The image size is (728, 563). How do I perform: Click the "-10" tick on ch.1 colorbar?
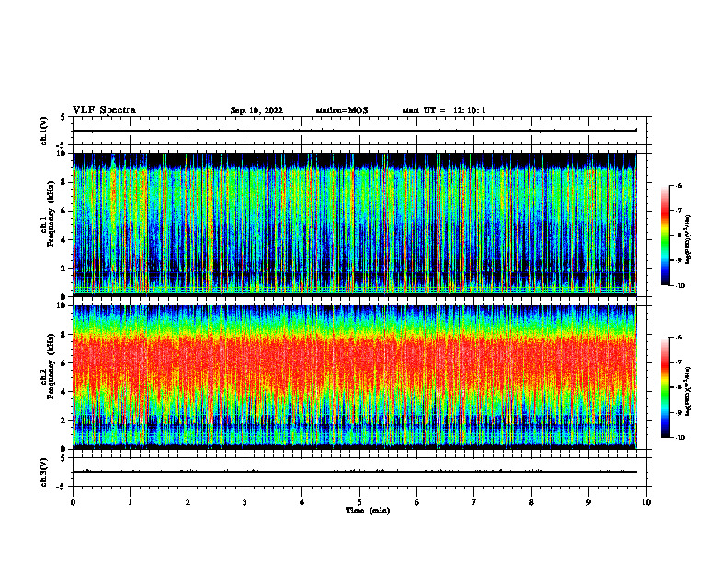(680, 286)
